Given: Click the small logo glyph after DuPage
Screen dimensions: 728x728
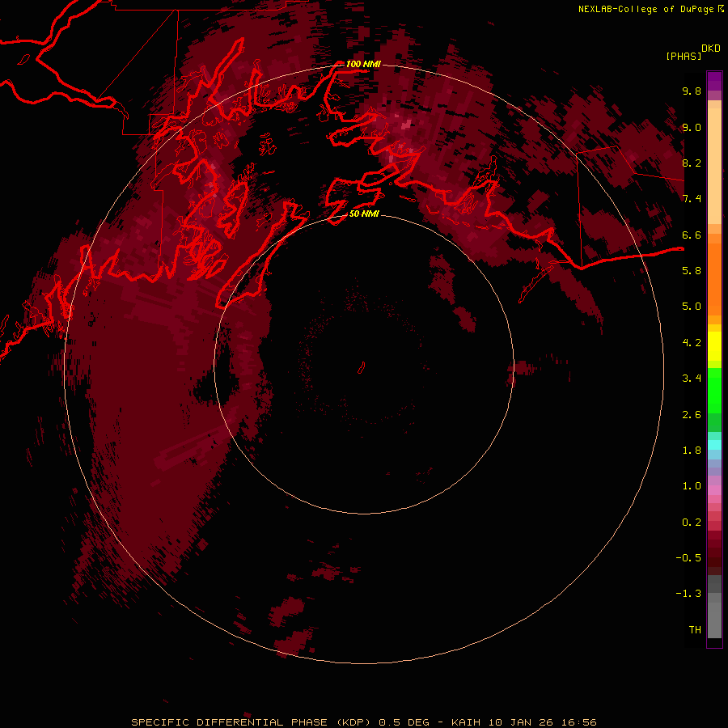Looking at the screenshot, I should click(721, 8).
